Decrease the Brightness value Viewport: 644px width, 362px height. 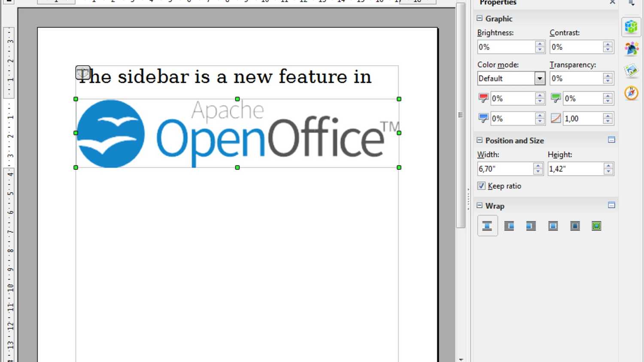coord(540,50)
